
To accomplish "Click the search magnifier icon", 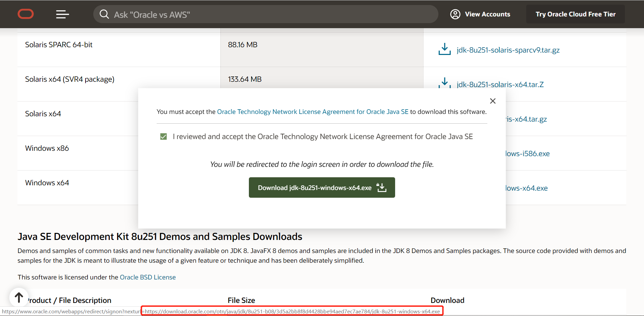I will click(x=105, y=14).
